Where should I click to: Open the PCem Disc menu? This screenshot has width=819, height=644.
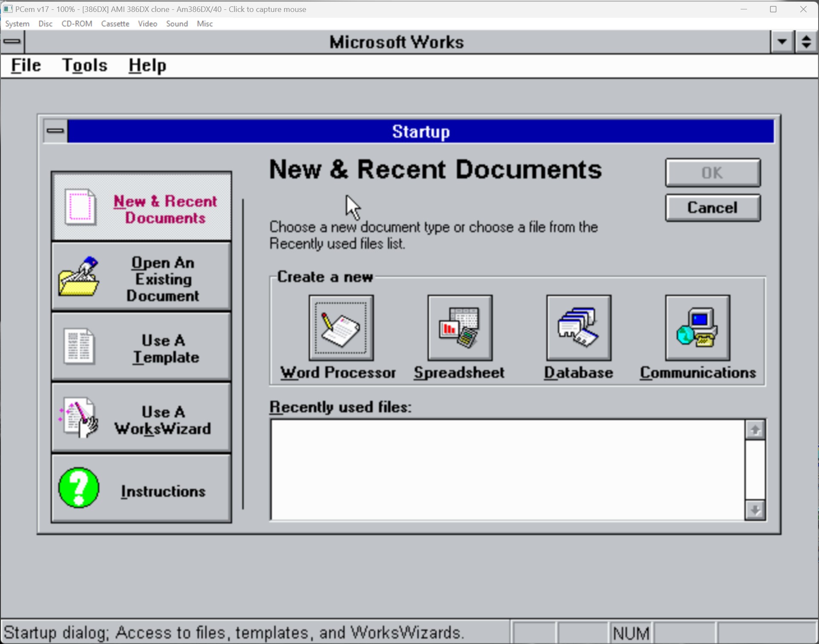[45, 24]
